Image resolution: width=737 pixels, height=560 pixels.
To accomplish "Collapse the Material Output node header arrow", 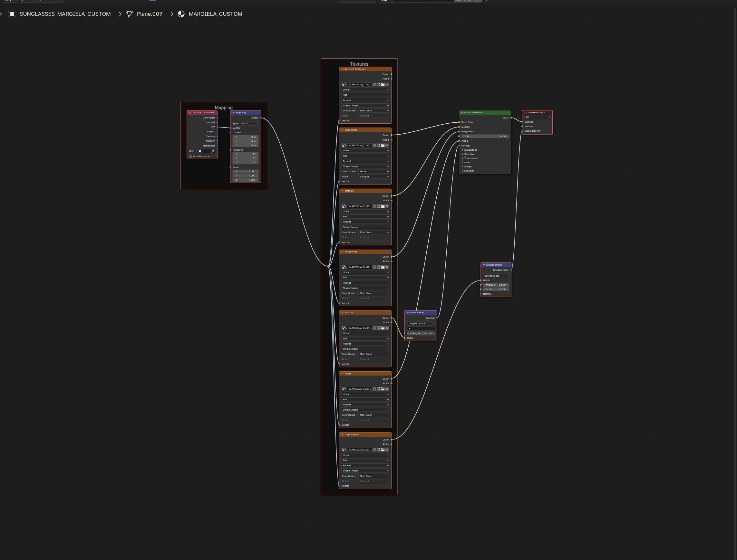I will pos(525,113).
